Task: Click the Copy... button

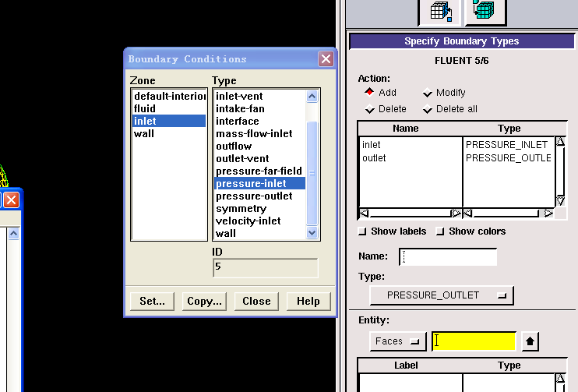Action: click(204, 301)
